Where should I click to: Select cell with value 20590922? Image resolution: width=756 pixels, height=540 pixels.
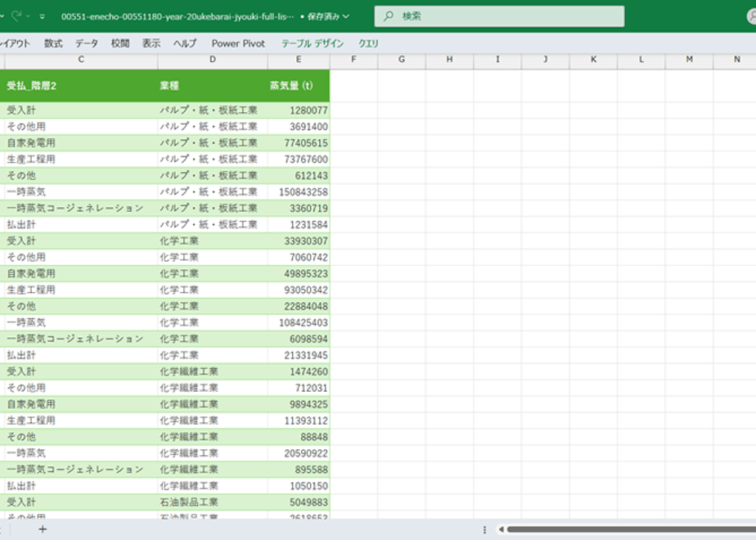tap(299, 453)
